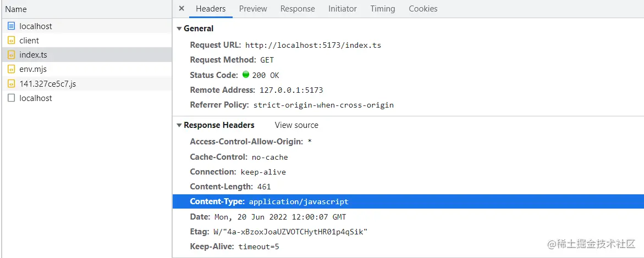644x258 pixels.
Task: Click the Status Code 200 OK text
Action: (266, 75)
